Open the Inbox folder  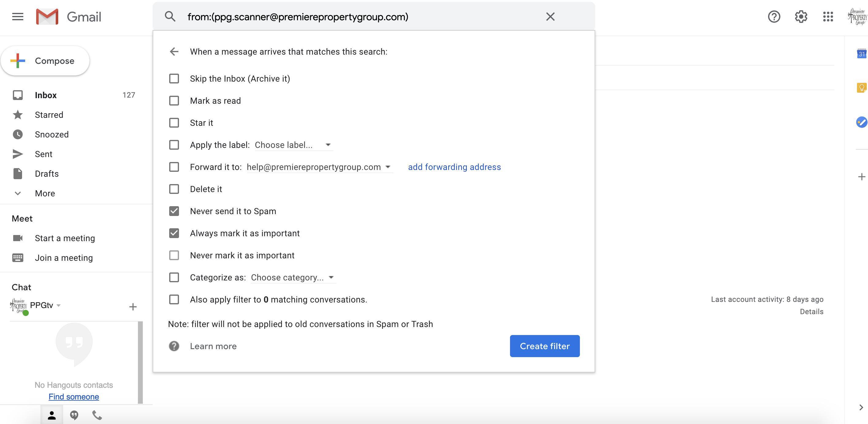(x=46, y=95)
